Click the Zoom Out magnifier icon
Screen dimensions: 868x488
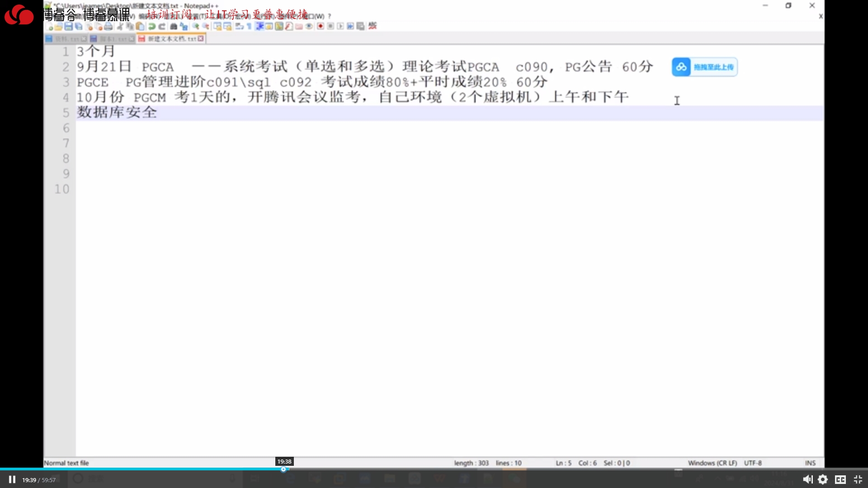[206, 26]
